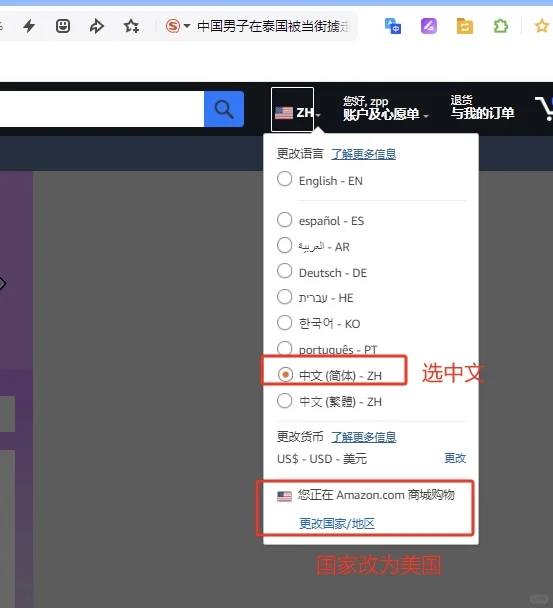Viewport: 553px width, 608px height.
Task: Click 更改国家/地区 link
Action: [x=337, y=523]
